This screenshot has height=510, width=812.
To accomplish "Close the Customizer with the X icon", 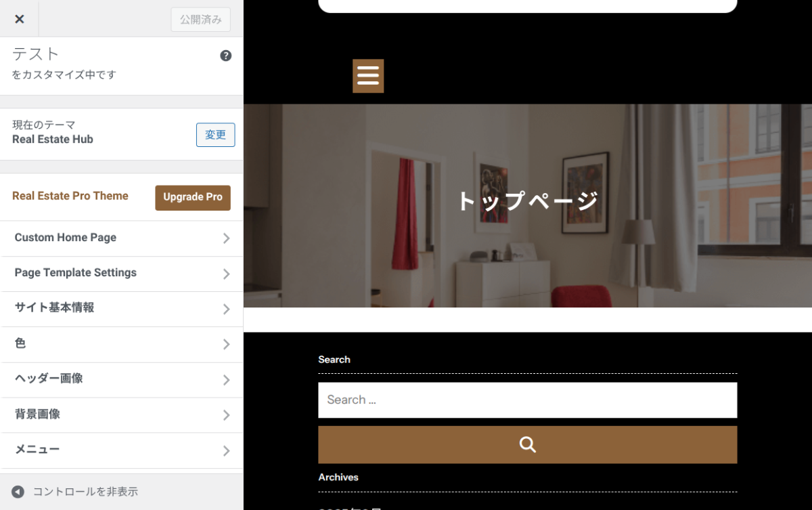I will pos(19,18).
